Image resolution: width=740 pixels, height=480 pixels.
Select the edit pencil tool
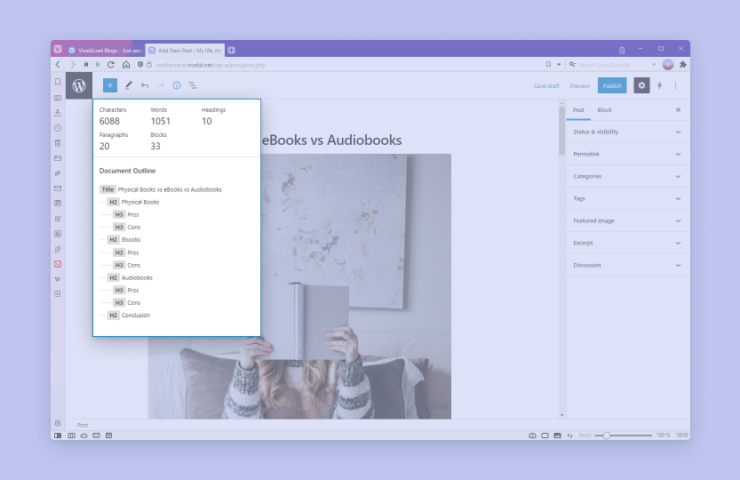[x=128, y=85]
